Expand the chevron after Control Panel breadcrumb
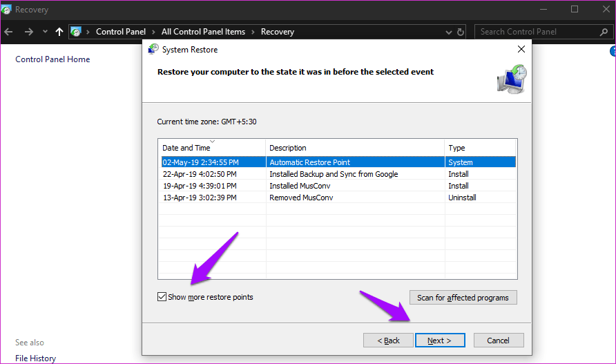 (153, 32)
